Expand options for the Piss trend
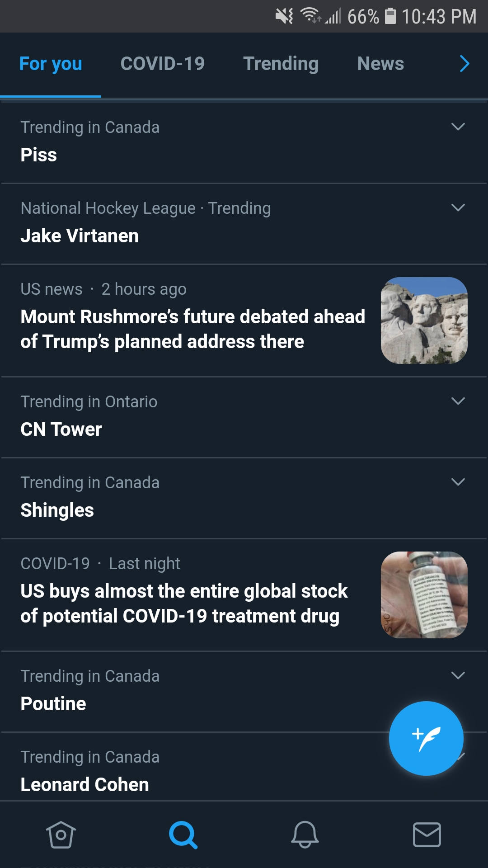Viewport: 488px width, 868px height. [458, 127]
